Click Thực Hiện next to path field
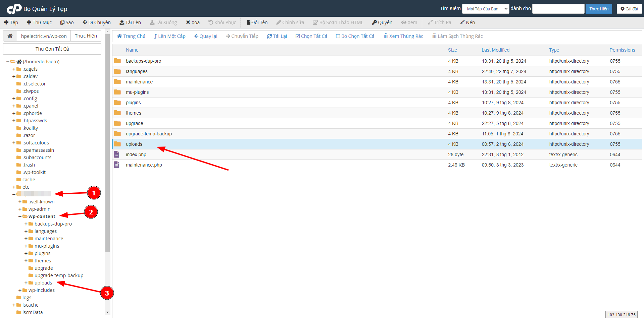 click(86, 36)
